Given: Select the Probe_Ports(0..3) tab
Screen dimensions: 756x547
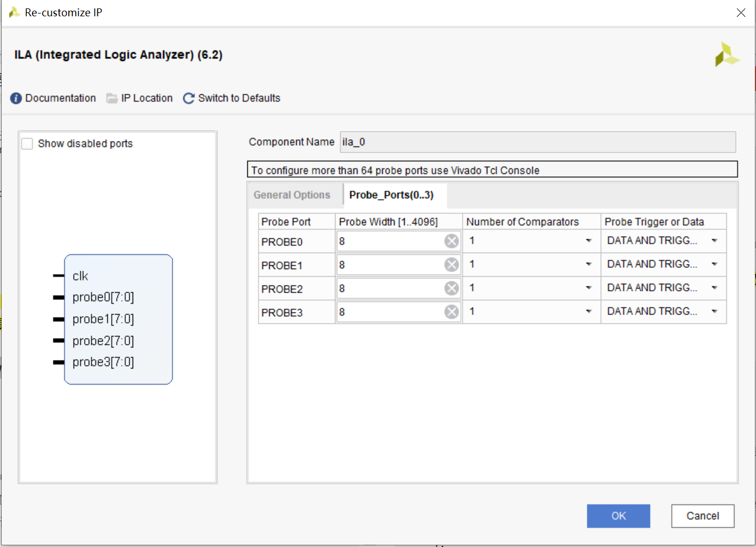Looking at the screenshot, I should [391, 195].
